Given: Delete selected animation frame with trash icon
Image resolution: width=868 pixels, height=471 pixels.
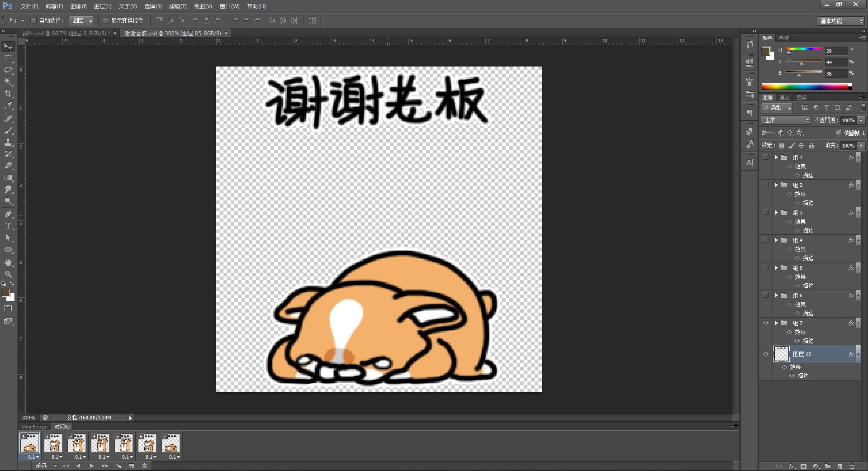Looking at the screenshot, I should click(145, 466).
